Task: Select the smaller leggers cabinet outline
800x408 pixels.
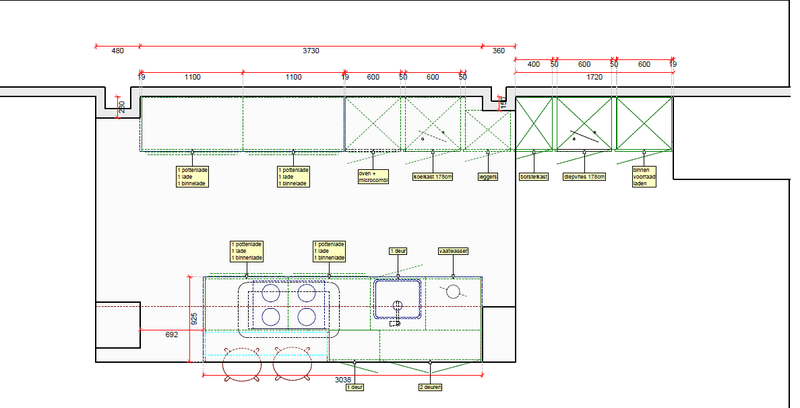Action: coord(488,131)
